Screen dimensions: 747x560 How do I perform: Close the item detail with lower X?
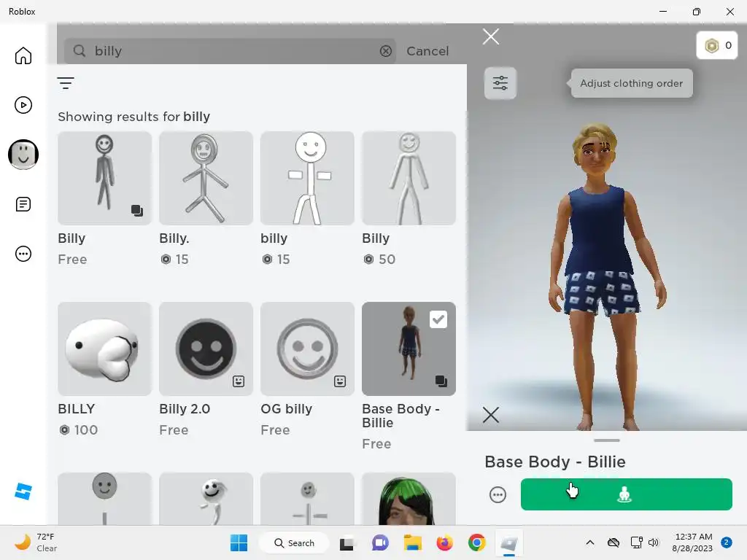(491, 415)
